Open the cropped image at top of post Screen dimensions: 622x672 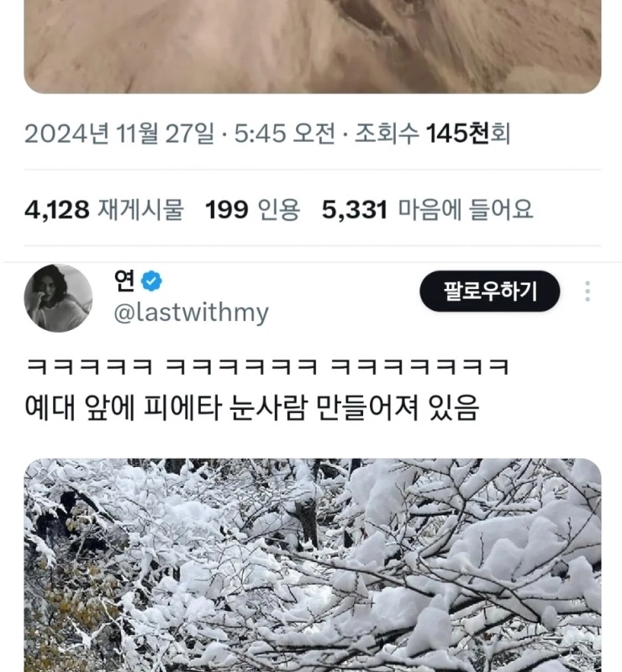[313, 46]
